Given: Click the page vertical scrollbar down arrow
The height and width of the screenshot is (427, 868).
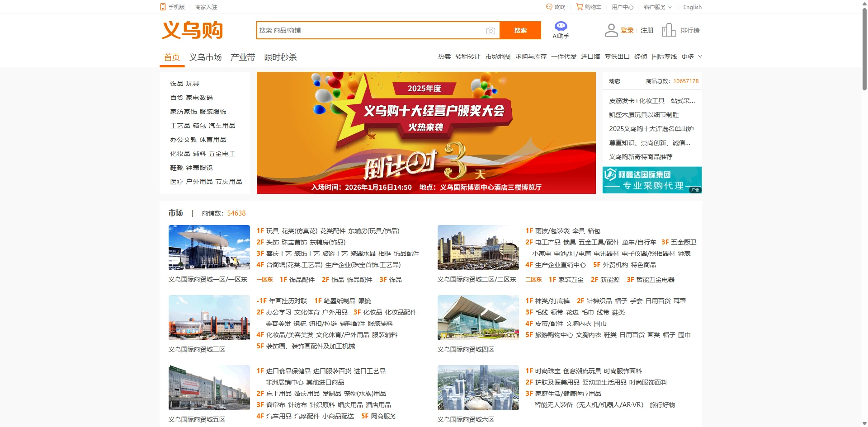Looking at the screenshot, I should coord(864,423).
